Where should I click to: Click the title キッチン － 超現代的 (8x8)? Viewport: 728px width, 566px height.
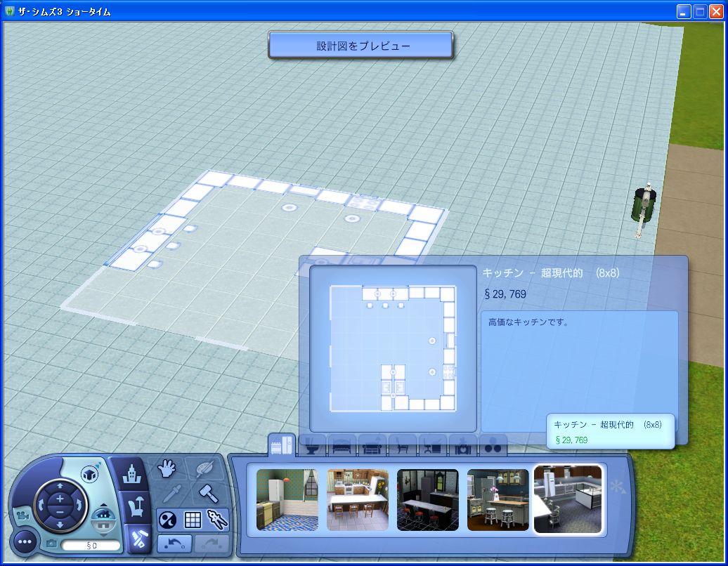pos(551,272)
